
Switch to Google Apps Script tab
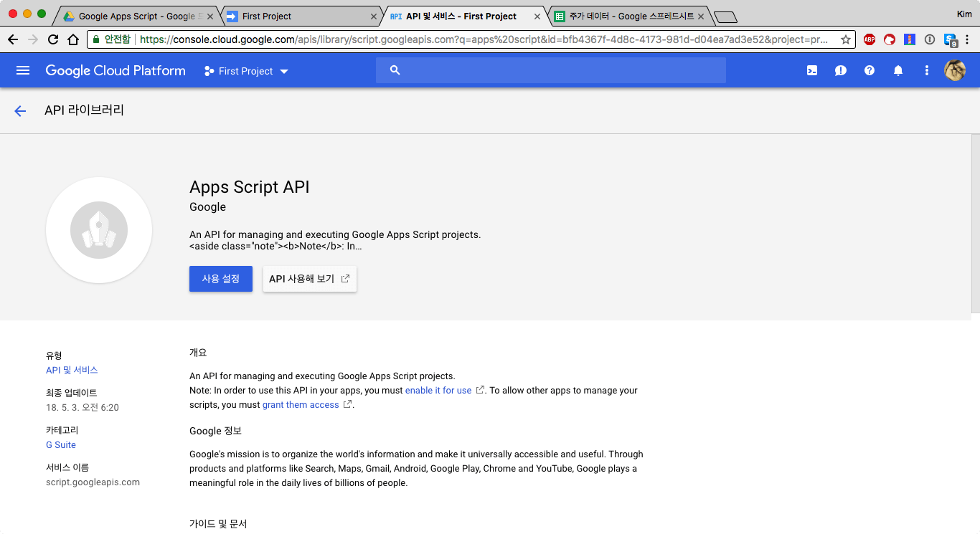coord(136,16)
